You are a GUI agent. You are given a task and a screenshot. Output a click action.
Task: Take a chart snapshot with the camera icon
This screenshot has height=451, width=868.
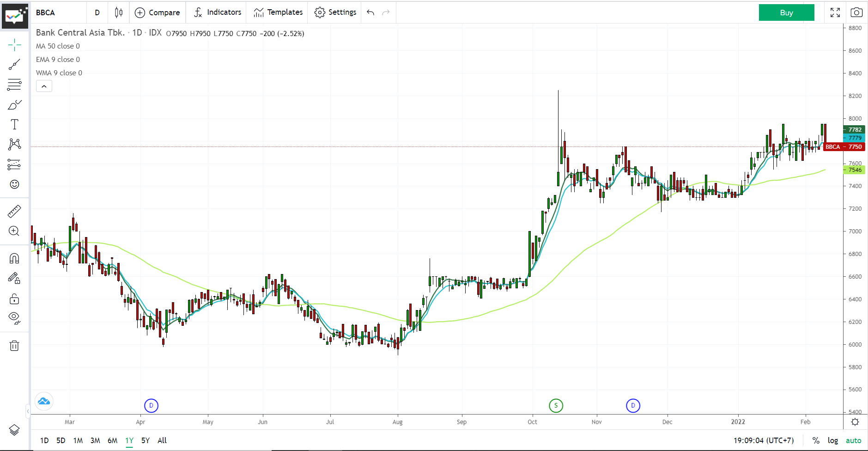(x=856, y=12)
